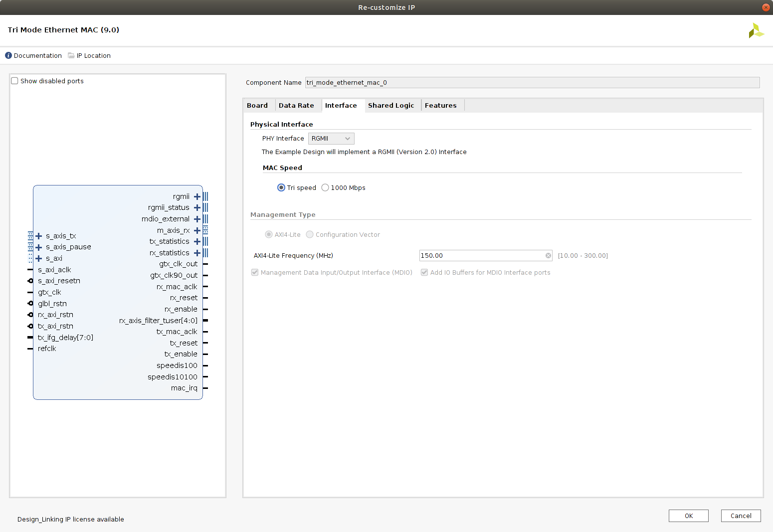Image resolution: width=773 pixels, height=532 pixels.
Task: Close the Re-customize IP window
Action: coord(766,7)
